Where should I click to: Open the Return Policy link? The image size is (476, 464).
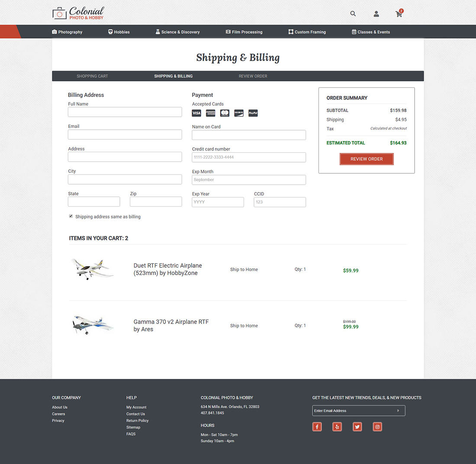(x=137, y=420)
